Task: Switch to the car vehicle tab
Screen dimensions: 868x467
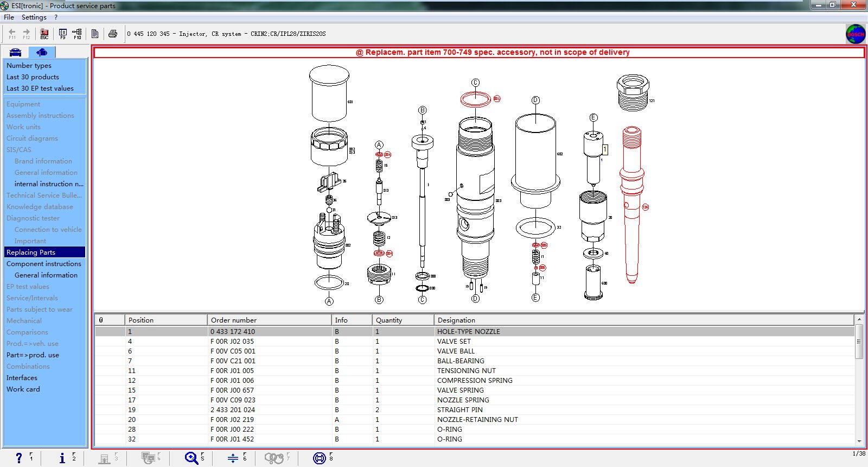Action: (x=16, y=52)
